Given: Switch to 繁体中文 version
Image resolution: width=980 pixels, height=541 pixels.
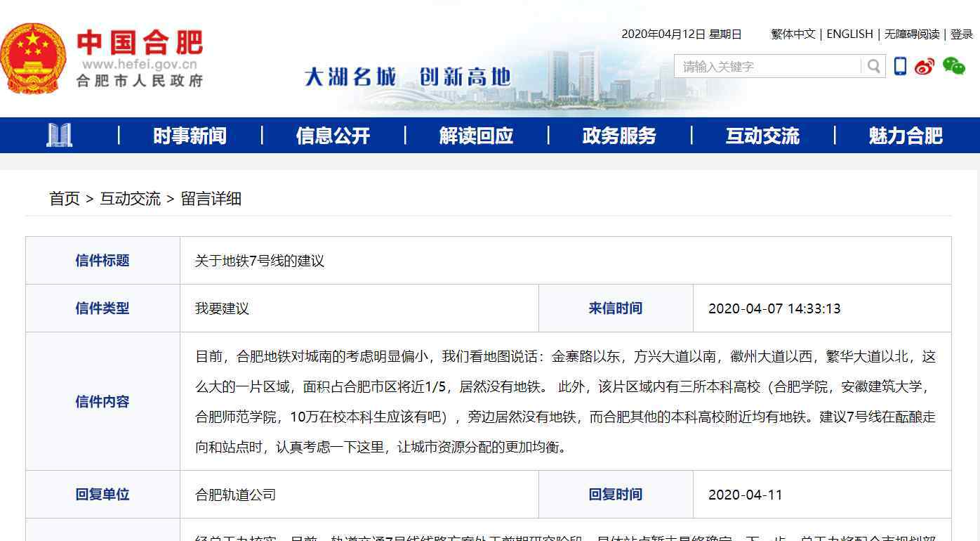Looking at the screenshot, I should (x=793, y=34).
